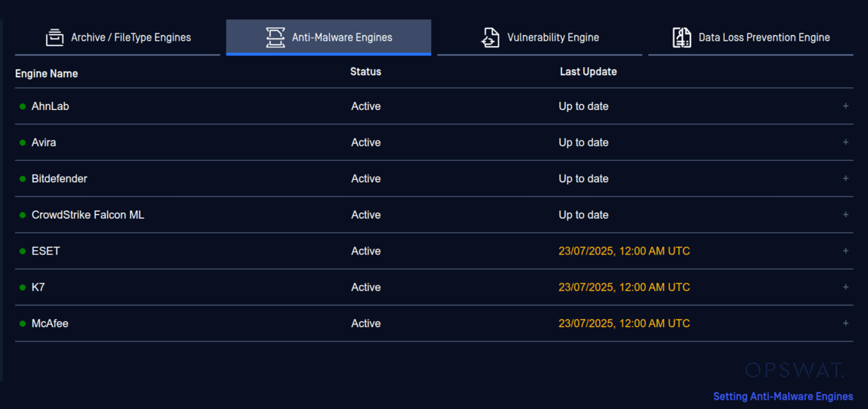Click the Anti-Malware Engines scanner icon
Image resolution: width=868 pixels, height=409 pixels.
pyautogui.click(x=275, y=37)
